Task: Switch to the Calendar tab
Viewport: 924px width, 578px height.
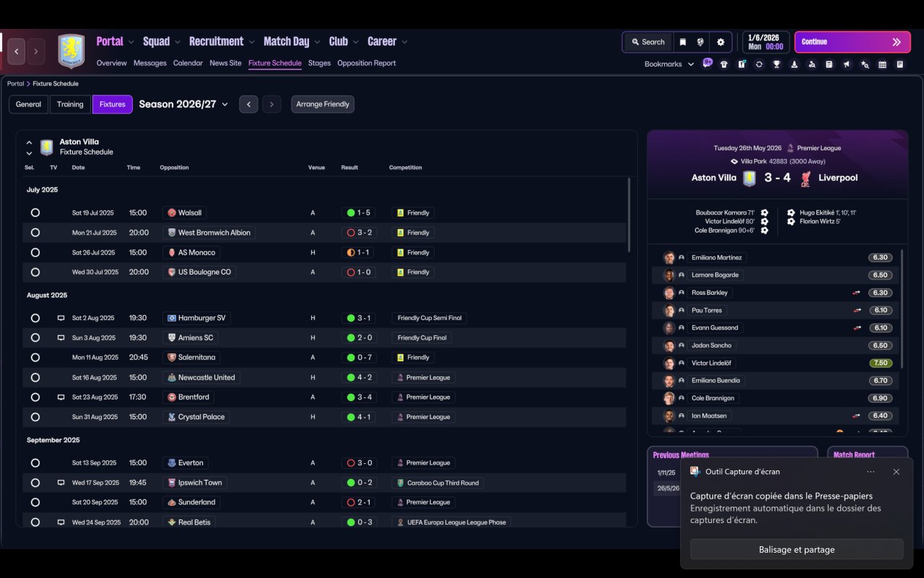Action: pyautogui.click(x=188, y=63)
